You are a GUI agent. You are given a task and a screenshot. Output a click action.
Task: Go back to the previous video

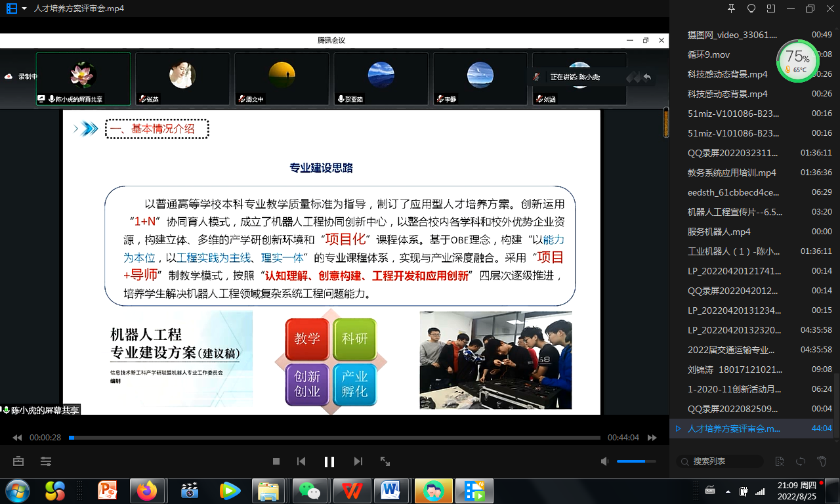[301, 461]
